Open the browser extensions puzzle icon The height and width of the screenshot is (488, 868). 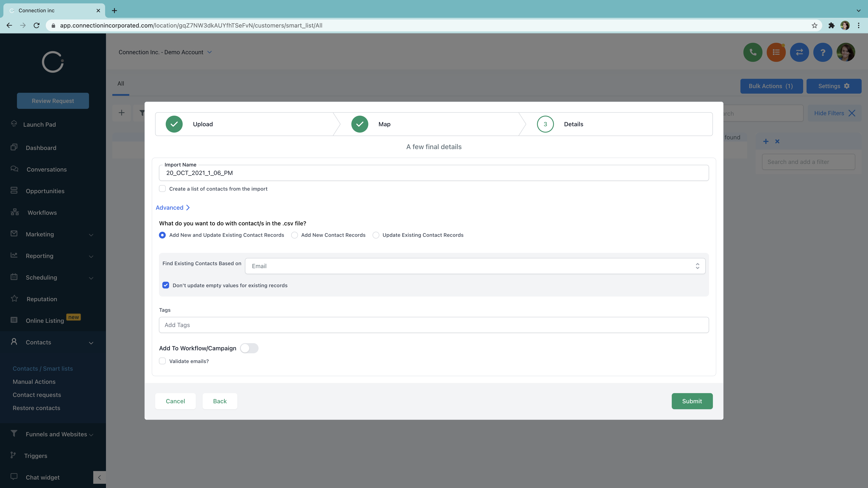click(x=831, y=26)
